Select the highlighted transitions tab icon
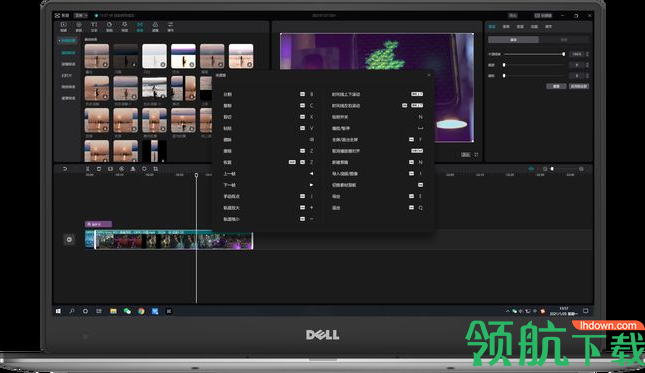The width and height of the screenshot is (645, 373). click(140, 27)
